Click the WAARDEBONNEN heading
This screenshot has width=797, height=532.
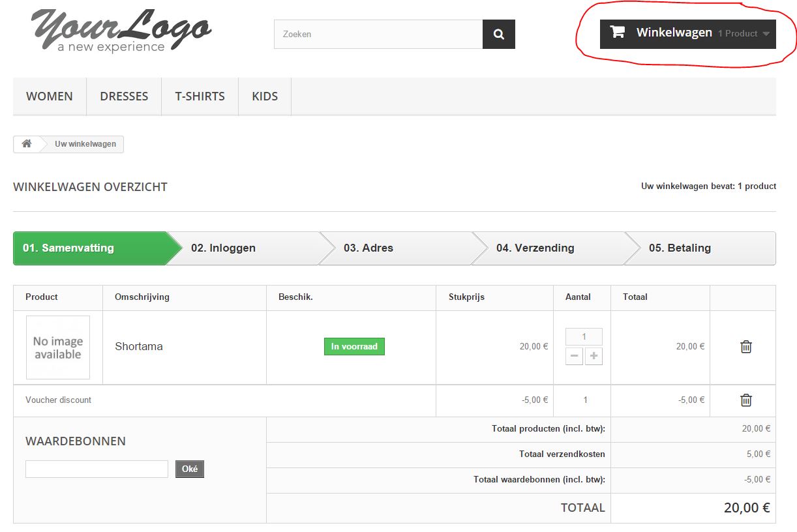[76, 441]
